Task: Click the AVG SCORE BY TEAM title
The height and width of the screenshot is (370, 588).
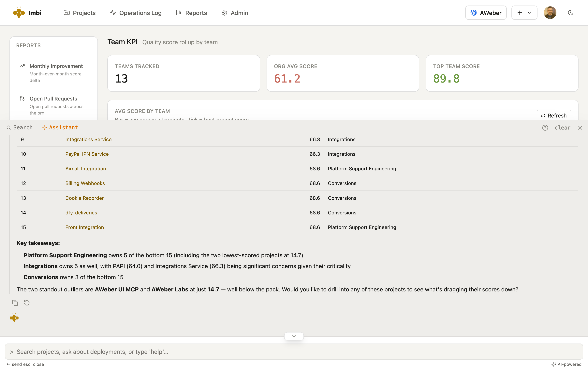Action: [142, 111]
